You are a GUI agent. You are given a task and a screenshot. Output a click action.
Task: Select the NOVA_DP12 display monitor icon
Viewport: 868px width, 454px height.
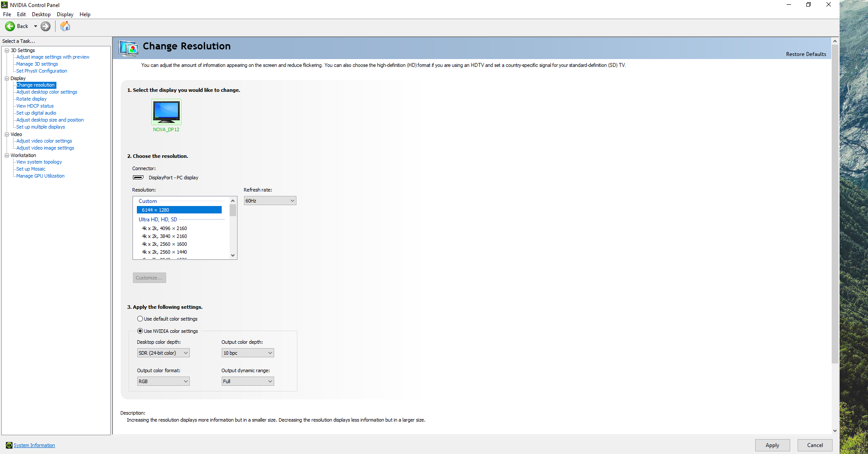click(x=166, y=112)
